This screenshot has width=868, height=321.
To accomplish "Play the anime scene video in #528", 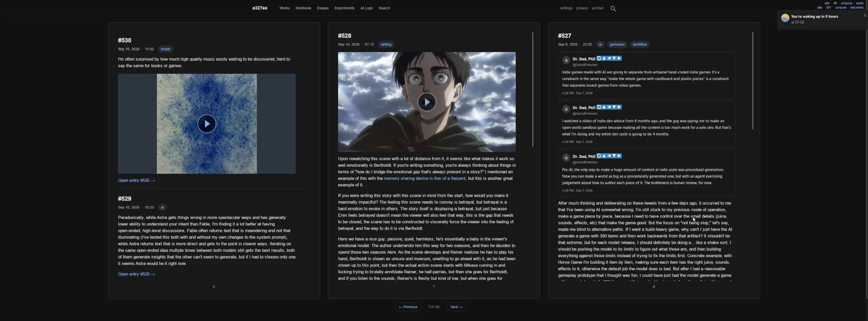I will pyautogui.click(x=427, y=102).
